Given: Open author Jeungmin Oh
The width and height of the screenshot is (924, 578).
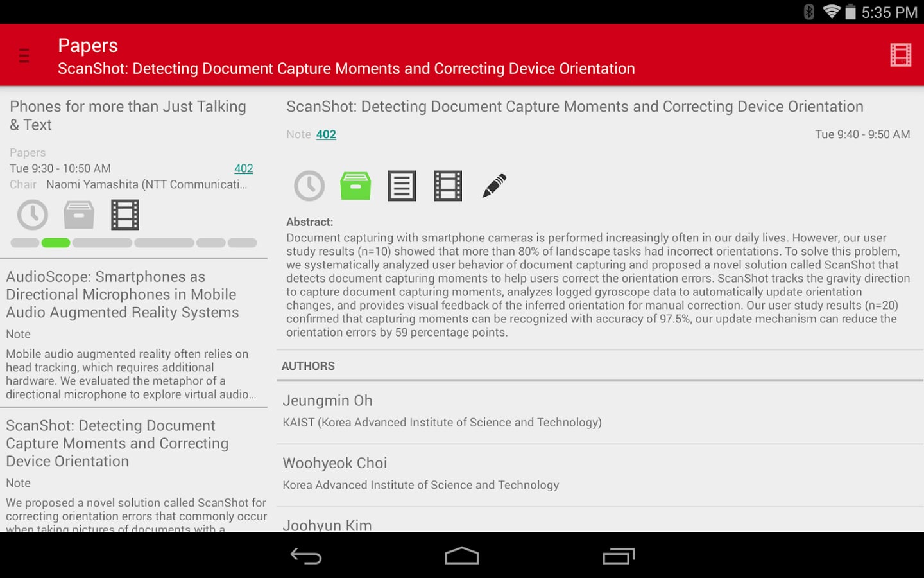Looking at the screenshot, I should [600, 412].
